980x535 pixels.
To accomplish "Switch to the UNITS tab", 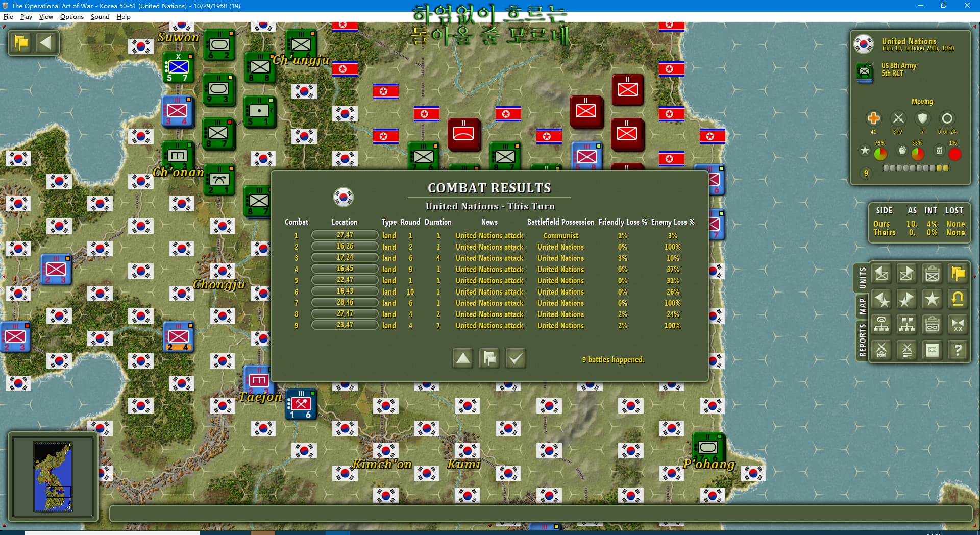I will coord(862,278).
